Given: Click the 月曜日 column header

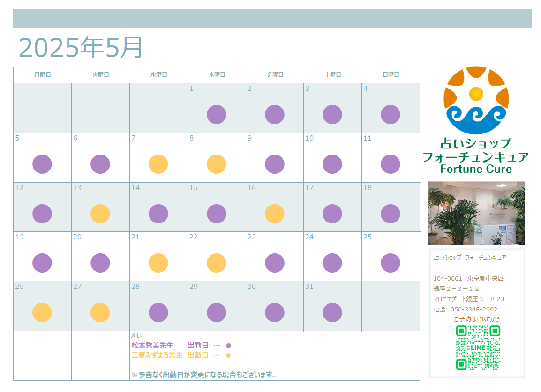Looking at the screenshot, I should 43,75.
